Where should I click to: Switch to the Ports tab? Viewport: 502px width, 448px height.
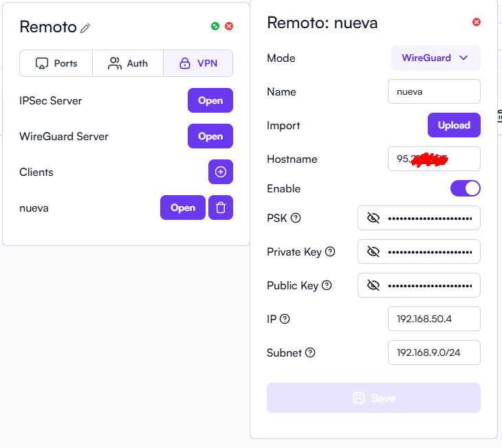tap(56, 63)
